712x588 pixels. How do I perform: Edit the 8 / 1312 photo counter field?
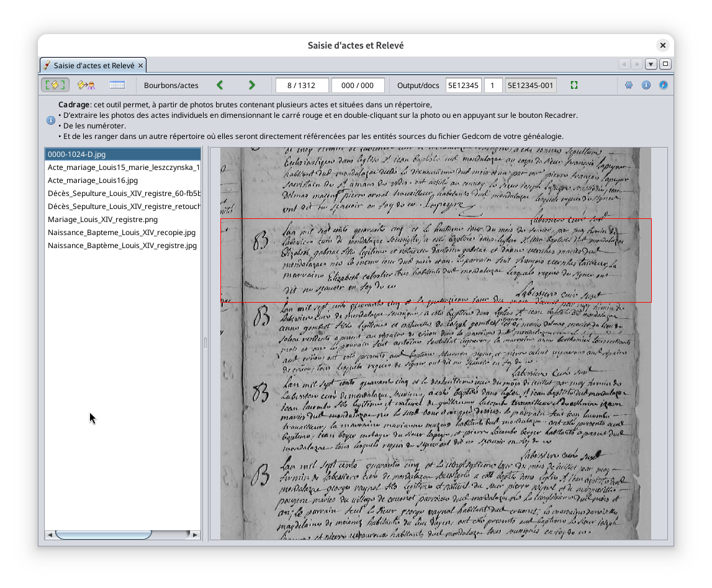[302, 86]
